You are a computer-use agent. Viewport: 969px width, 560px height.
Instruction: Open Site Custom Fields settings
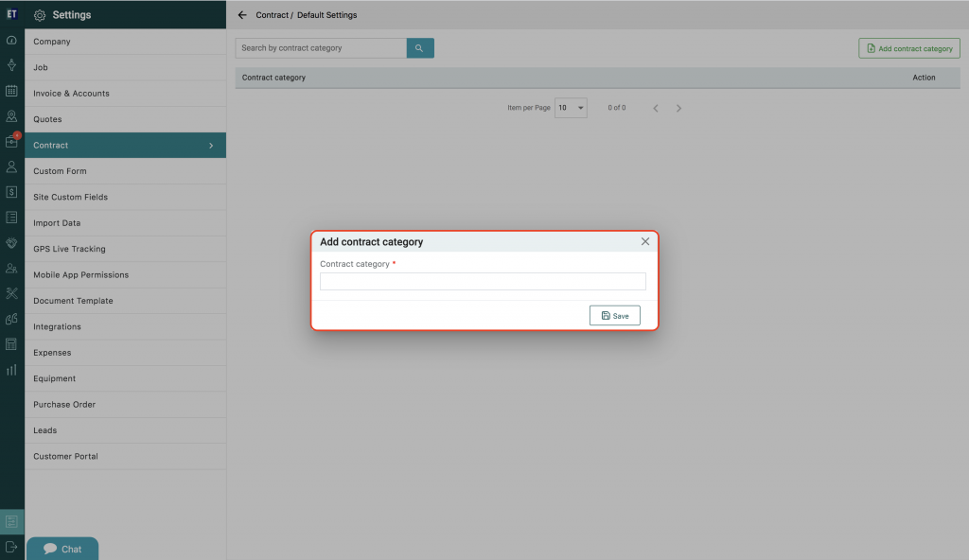126,197
